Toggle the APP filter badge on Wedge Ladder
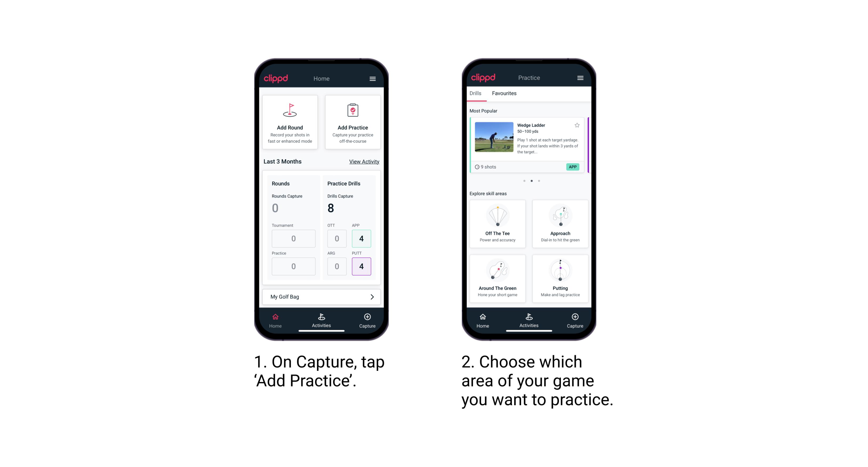 574,167
